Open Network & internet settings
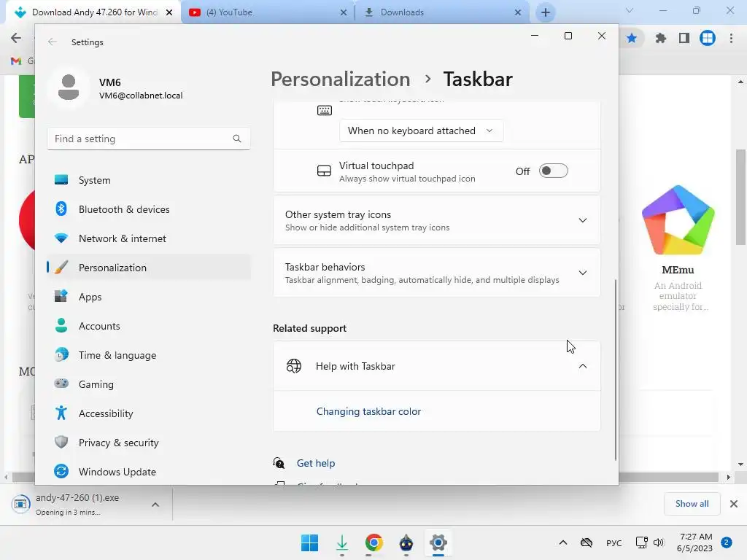The width and height of the screenshot is (747, 560). pyautogui.click(x=149, y=238)
